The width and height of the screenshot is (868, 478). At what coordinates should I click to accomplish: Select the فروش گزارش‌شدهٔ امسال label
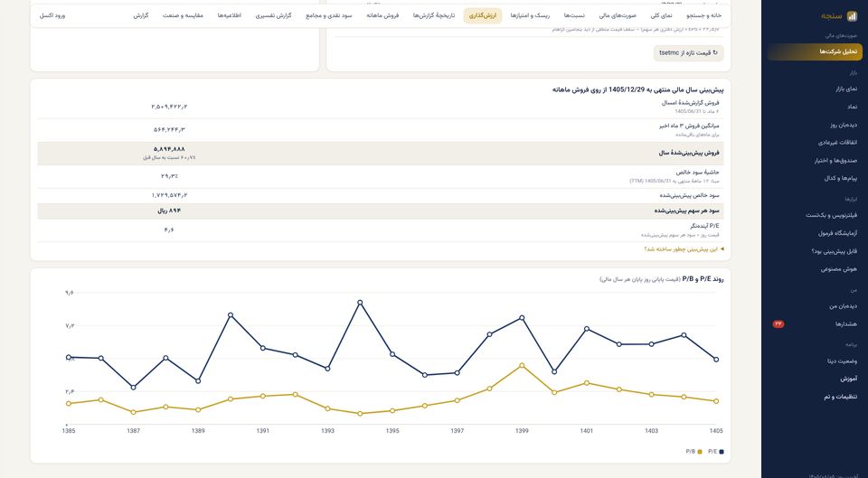point(690,103)
